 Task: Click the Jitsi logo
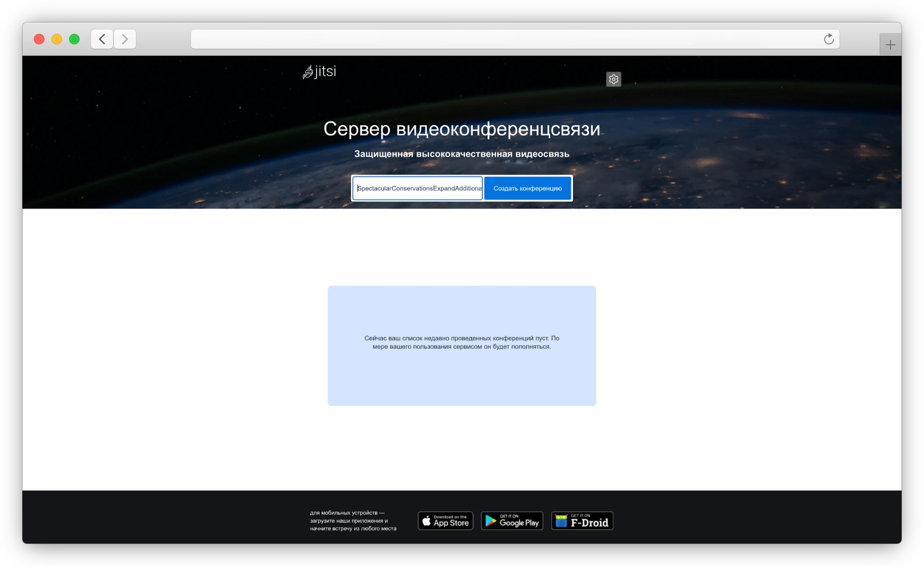(319, 72)
